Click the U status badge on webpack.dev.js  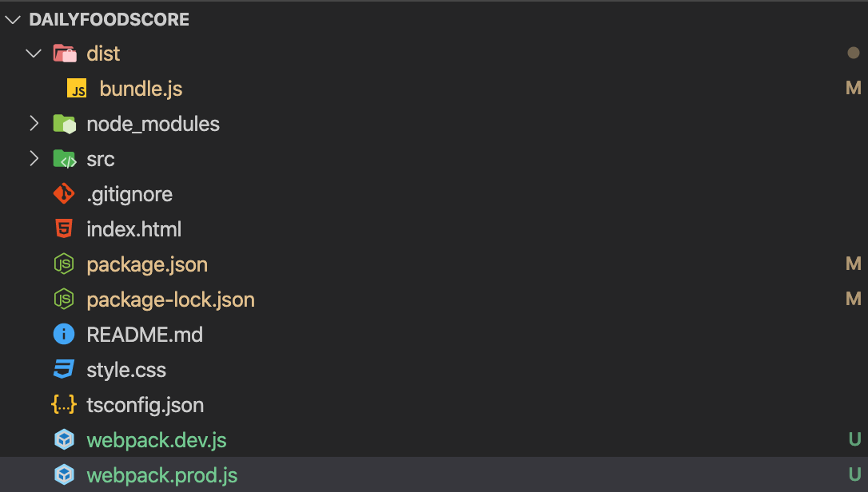click(854, 439)
